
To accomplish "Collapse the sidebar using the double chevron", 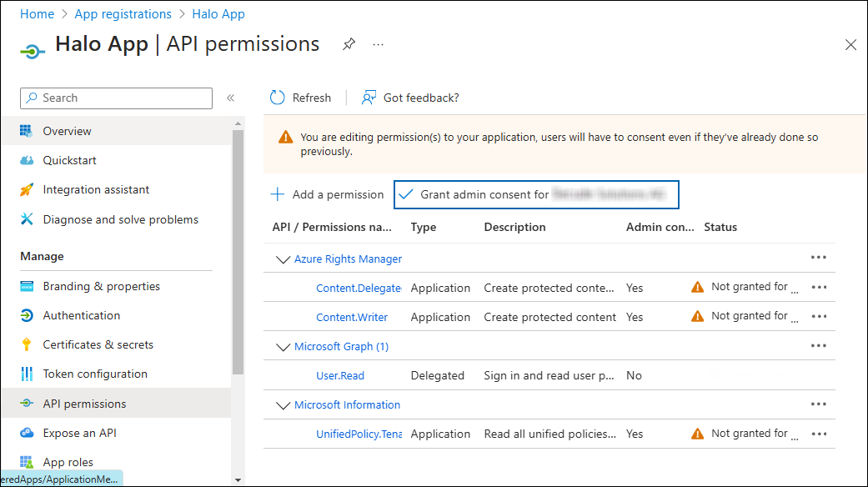I will (x=231, y=98).
